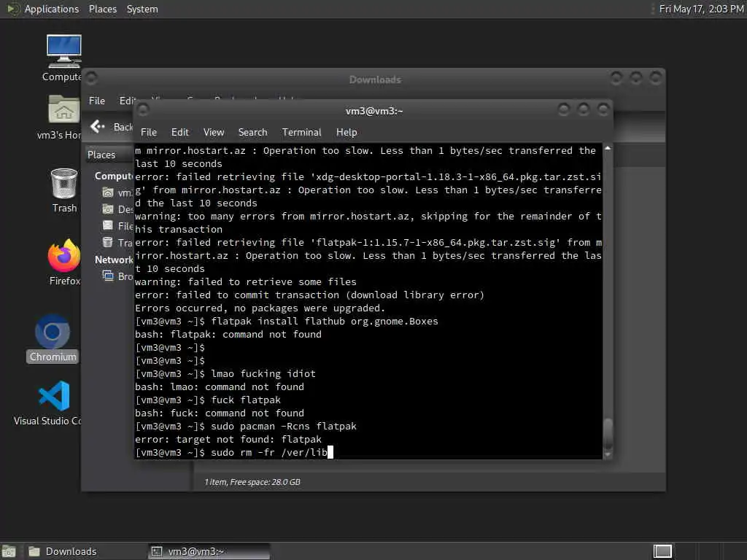The width and height of the screenshot is (747, 560).
Task: Click the terminal scrollbar down arrow
Action: (x=608, y=454)
